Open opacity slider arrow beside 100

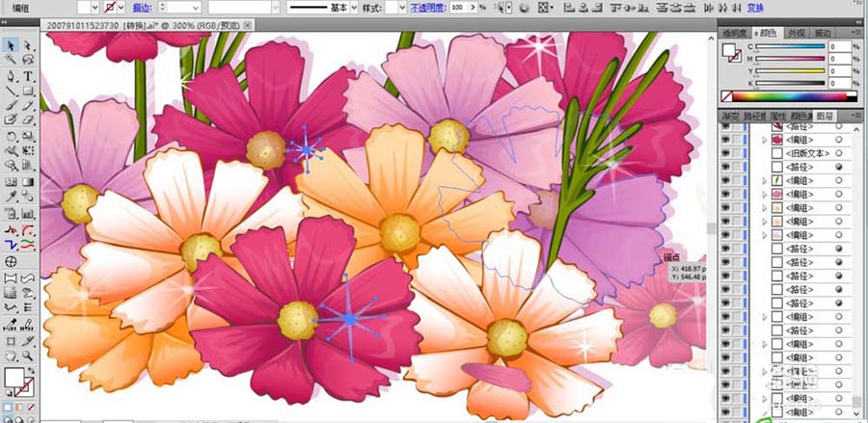pyautogui.click(x=473, y=8)
